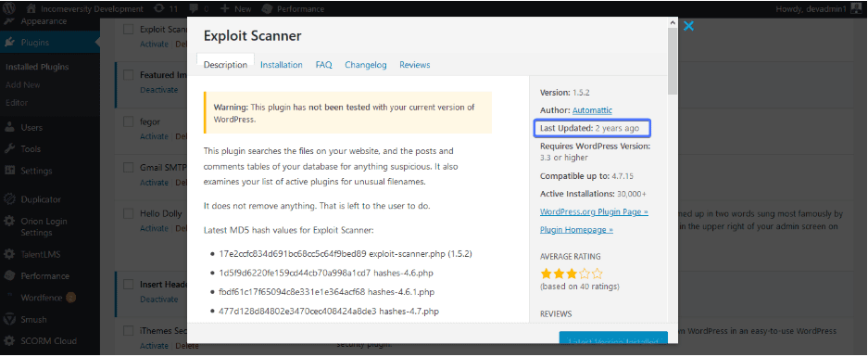Click the Last Updated: 2 years ago text

click(x=589, y=128)
